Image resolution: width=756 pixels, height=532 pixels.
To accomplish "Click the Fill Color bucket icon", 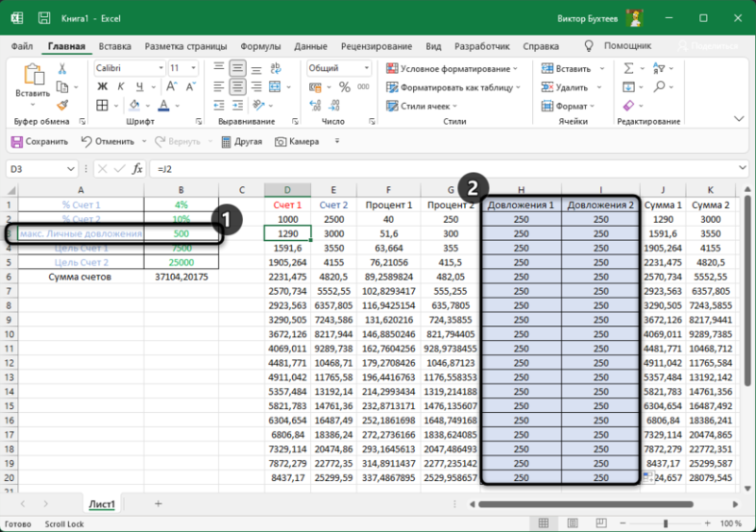I will 134,105.
